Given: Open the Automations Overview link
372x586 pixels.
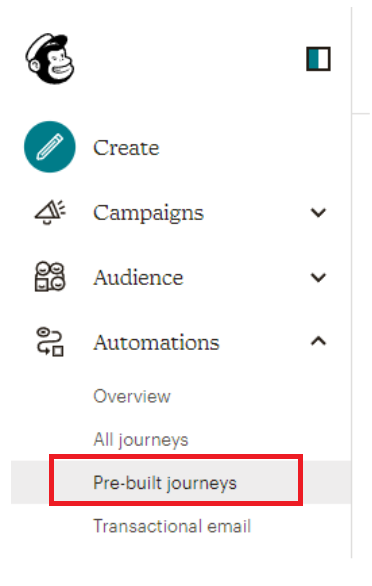Looking at the screenshot, I should click(132, 397).
